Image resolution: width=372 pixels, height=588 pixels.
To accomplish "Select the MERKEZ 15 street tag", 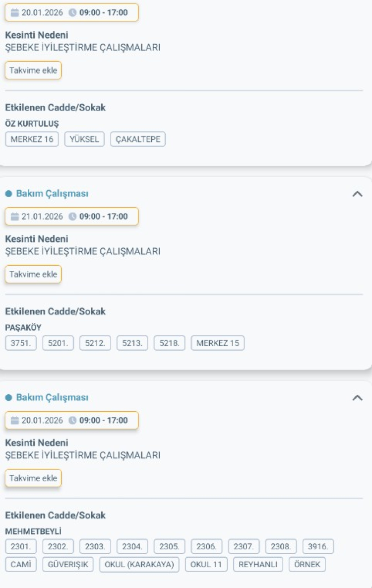I will 217,343.
